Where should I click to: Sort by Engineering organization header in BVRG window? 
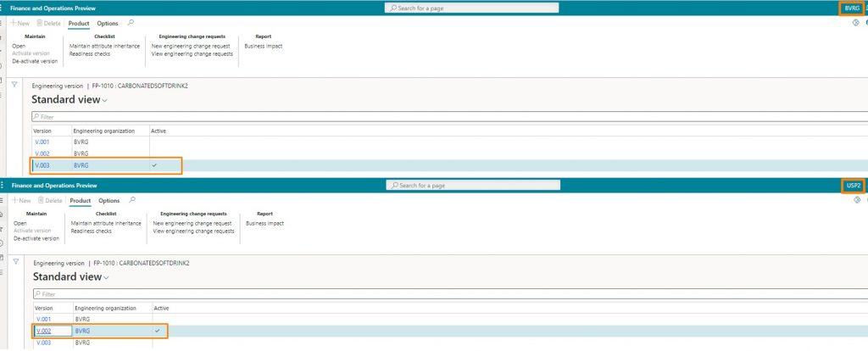[x=104, y=131]
